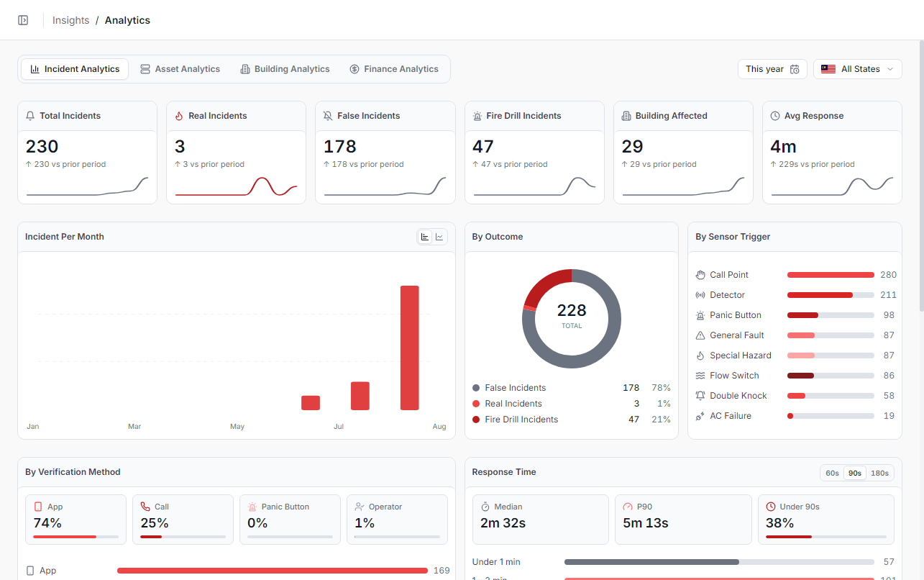Image resolution: width=924 pixels, height=580 pixels.
Task: Click the Malaysia flag icon
Action: pyautogui.click(x=828, y=69)
